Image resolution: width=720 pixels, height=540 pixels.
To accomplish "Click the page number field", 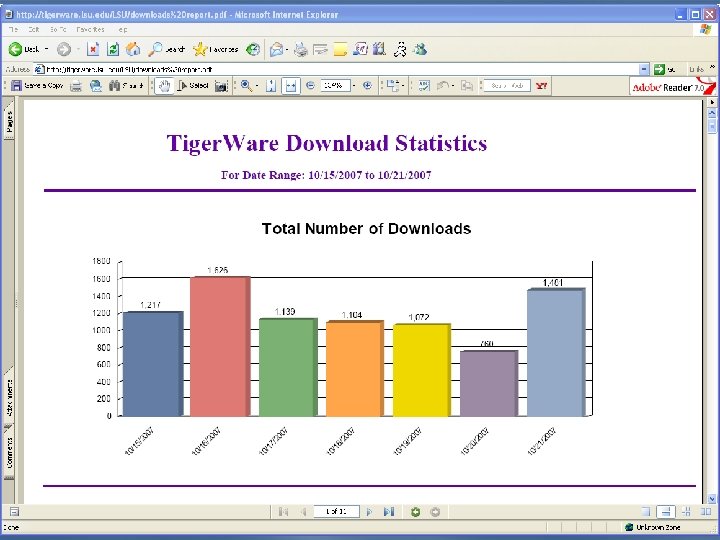I will click(336, 511).
